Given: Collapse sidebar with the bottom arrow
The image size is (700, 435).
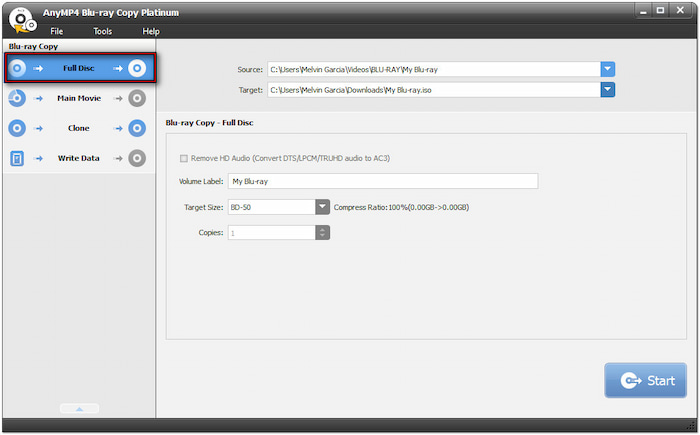Looking at the screenshot, I should click(x=78, y=408).
